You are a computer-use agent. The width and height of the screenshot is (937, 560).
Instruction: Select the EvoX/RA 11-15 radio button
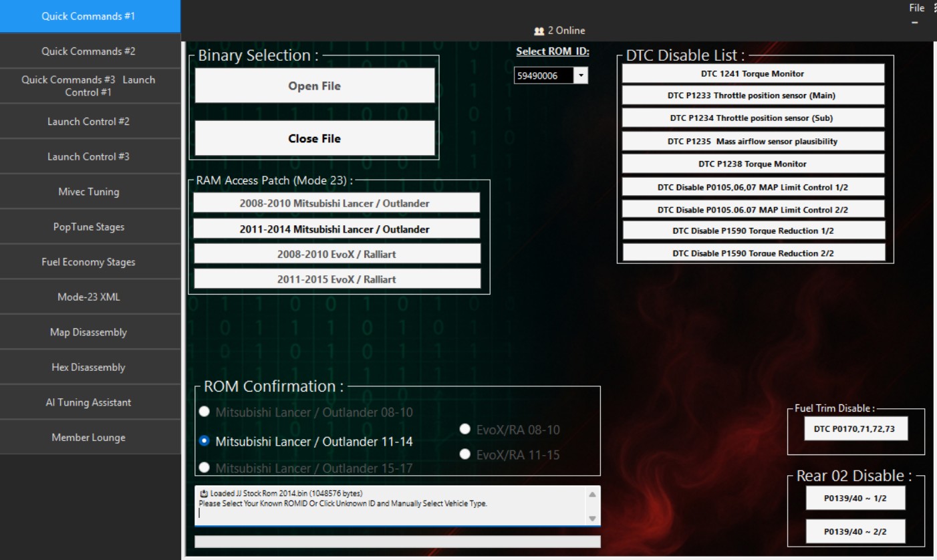pyautogui.click(x=465, y=455)
